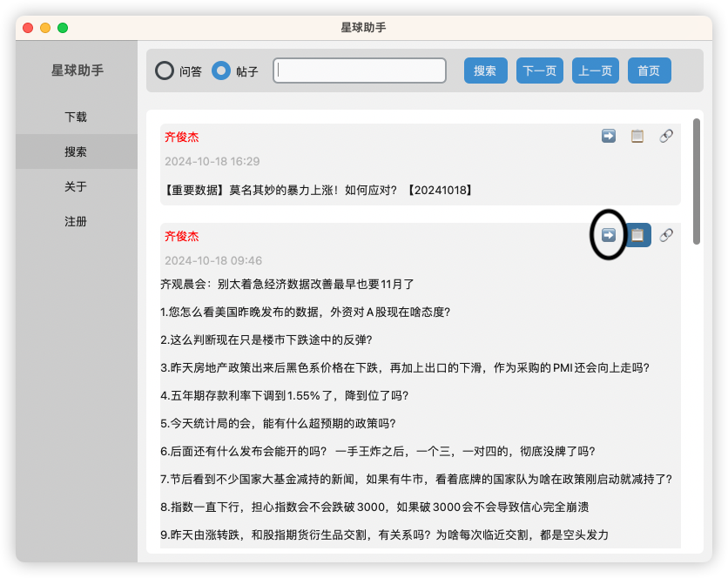Screen dimensions: 728x578
Task: Go to the next page with 下一页
Action: [x=539, y=71]
